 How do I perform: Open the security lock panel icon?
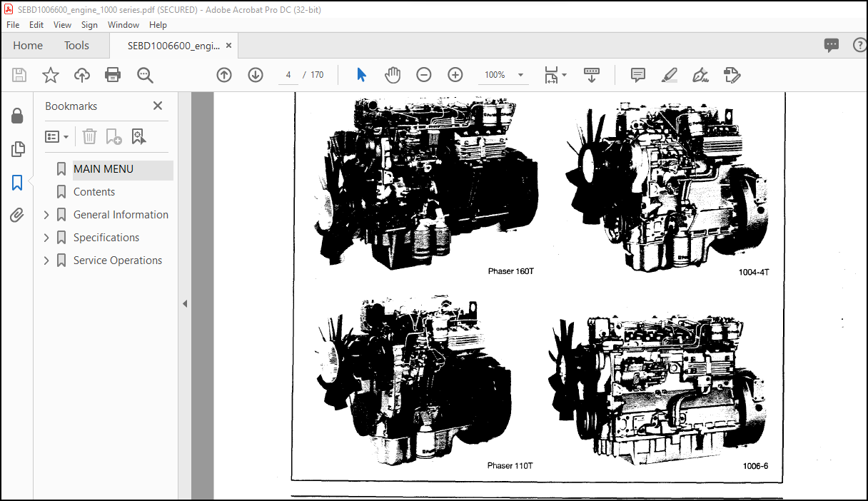(17, 116)
